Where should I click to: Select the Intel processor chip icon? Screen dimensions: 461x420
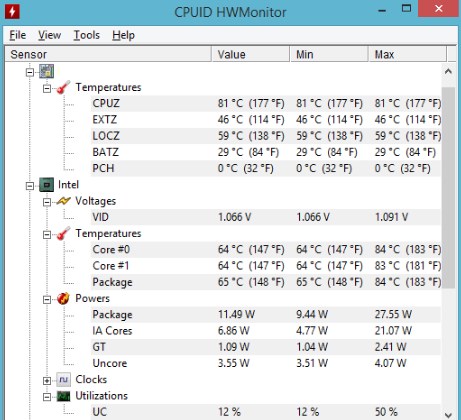46,185
